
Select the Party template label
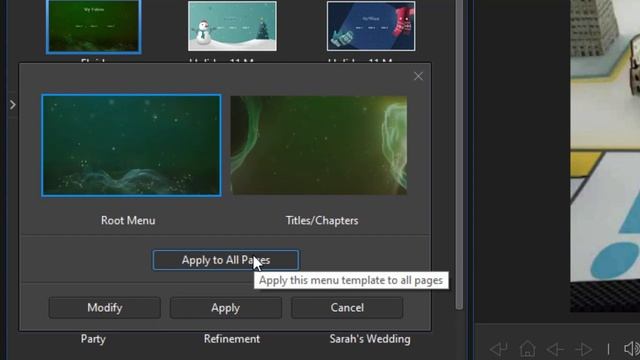(x=93, y=339)
